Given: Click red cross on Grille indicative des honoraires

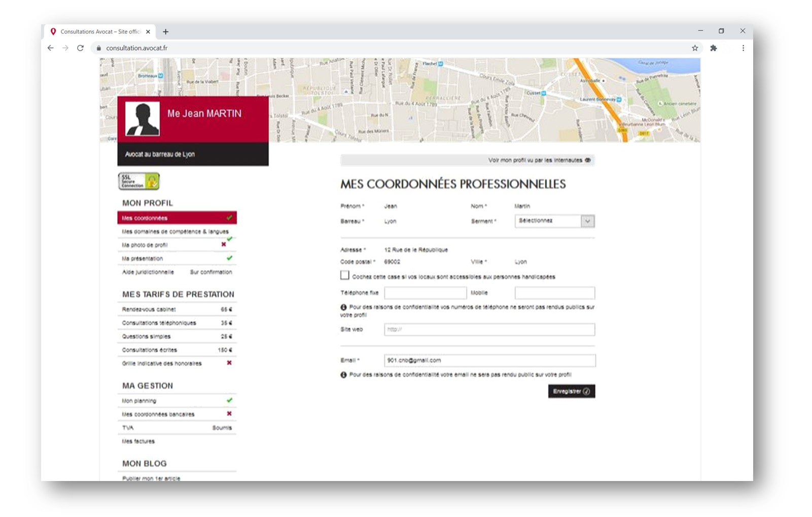Looking at the screenshot, I should 229,363.
